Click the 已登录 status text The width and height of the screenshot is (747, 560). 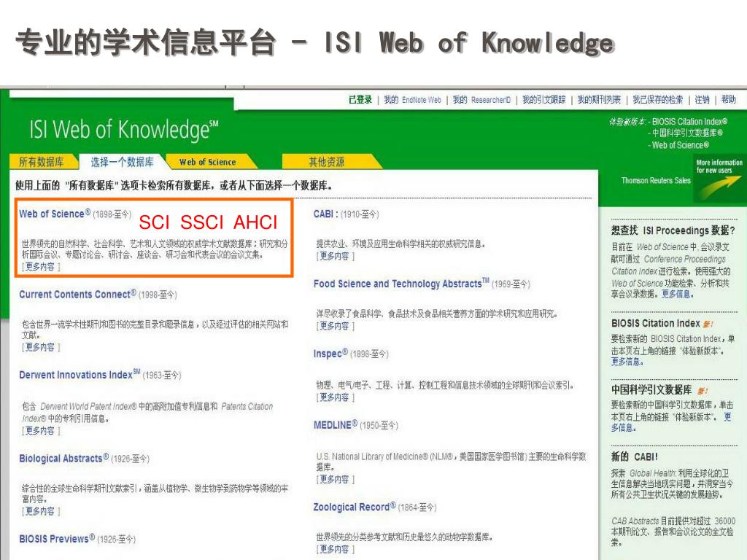click(x=360, y=99)
